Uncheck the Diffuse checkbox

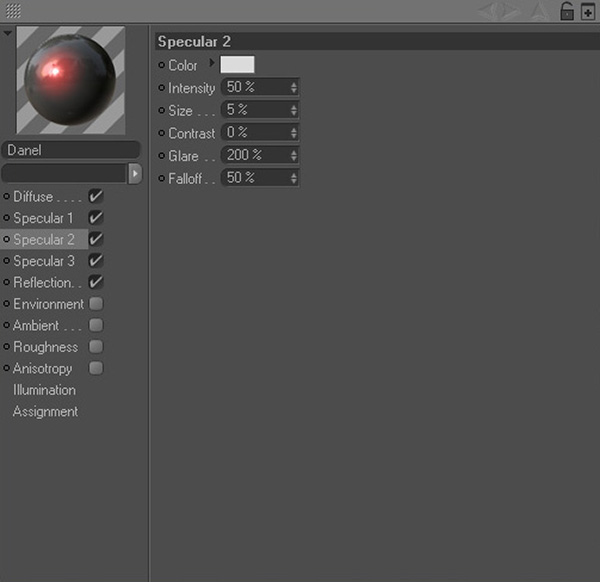click(96, 196)
